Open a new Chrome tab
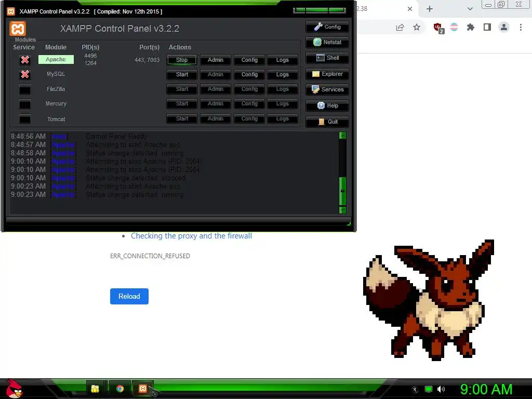The height and width of the screenshot is (399, 532). point(430,9)
